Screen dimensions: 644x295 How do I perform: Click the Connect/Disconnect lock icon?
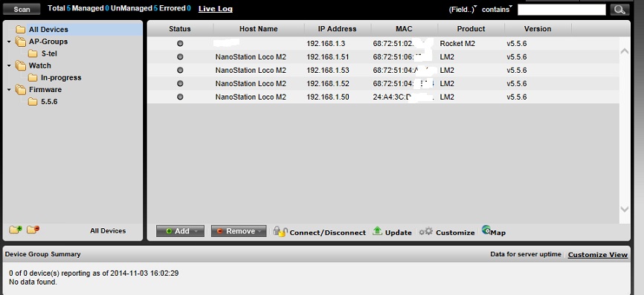coord(280,231)
